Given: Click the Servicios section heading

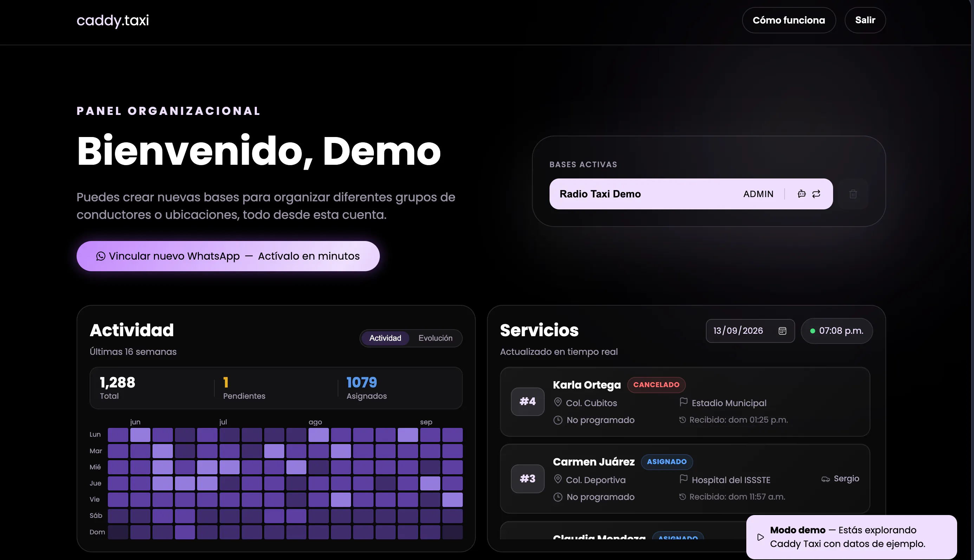Looking at the screenshot, I should [539, 330].
